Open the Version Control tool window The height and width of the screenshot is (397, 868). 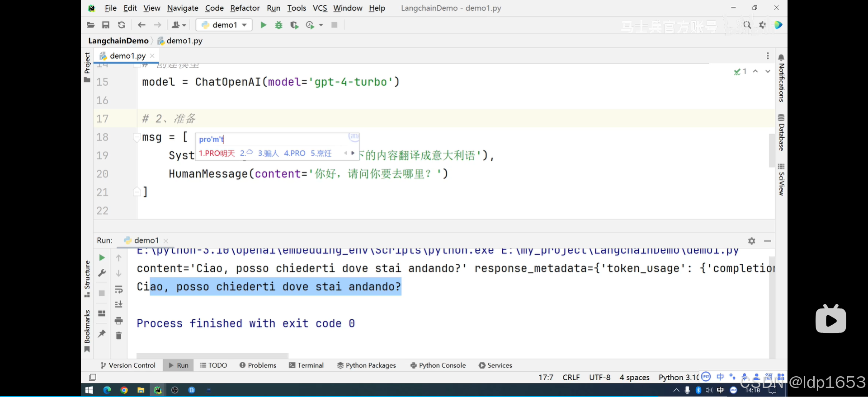pyautogui.click(x=128, y=365)
